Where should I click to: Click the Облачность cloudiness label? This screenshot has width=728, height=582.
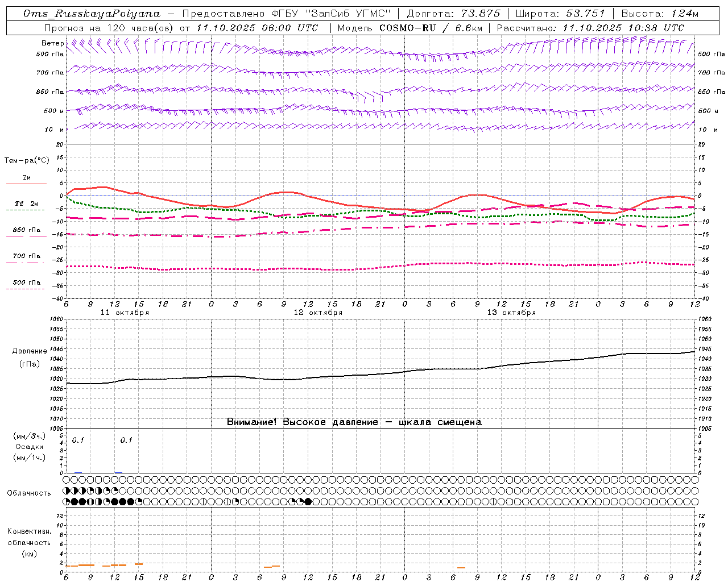tap(29, 493)
